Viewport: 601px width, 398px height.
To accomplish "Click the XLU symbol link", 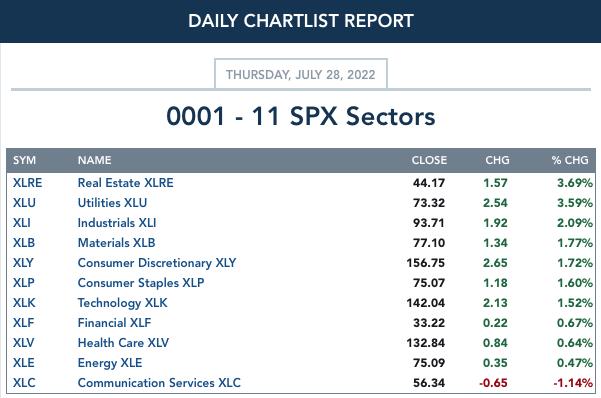I will click(x=24, y=203).
